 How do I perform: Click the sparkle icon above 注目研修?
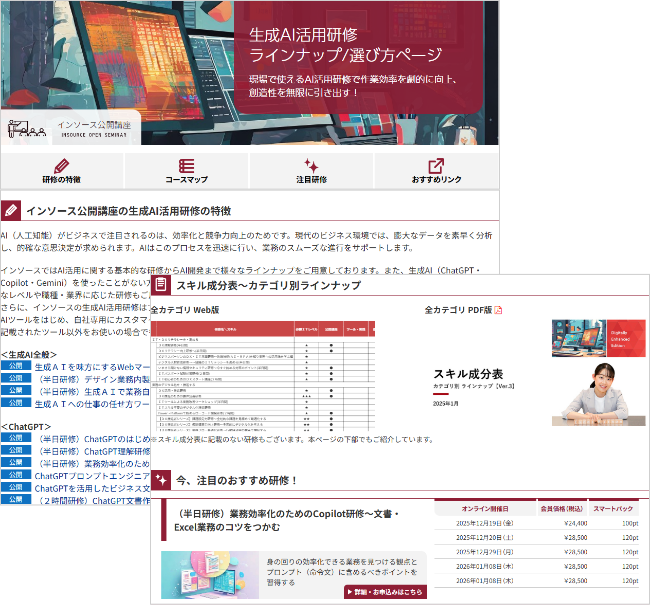tap(311, 166)
